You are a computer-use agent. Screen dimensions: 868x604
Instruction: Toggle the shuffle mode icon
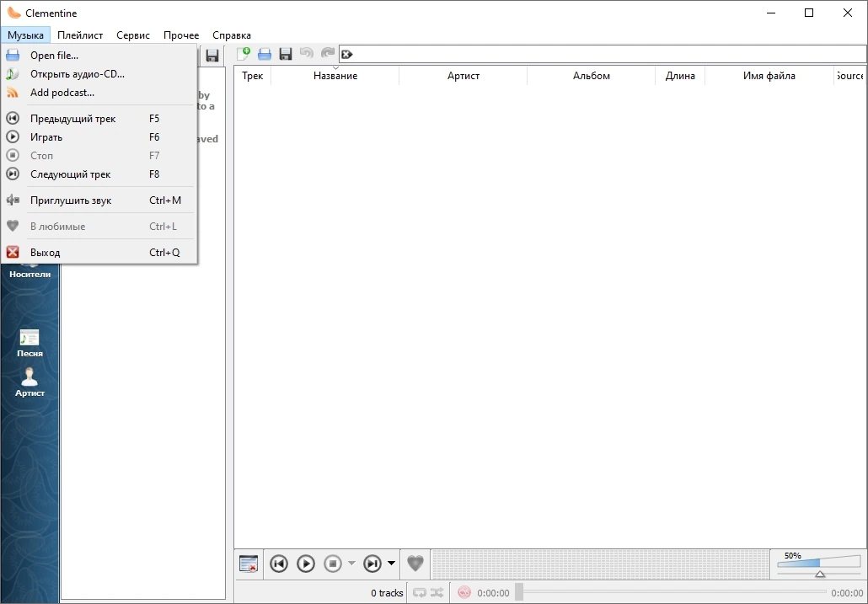[x=437, y=593]
